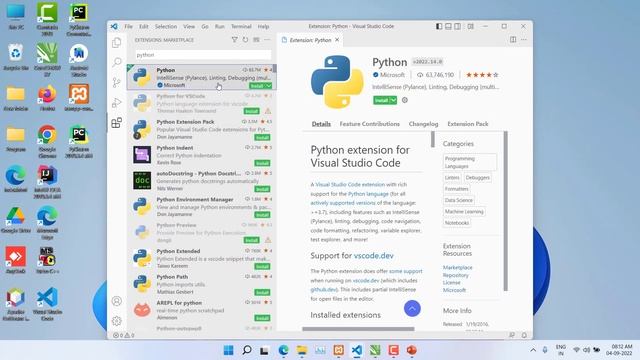Switch to the Extension Pack tab
The width and height of the screenshot is (640, 360).
[x=468, y=124]
